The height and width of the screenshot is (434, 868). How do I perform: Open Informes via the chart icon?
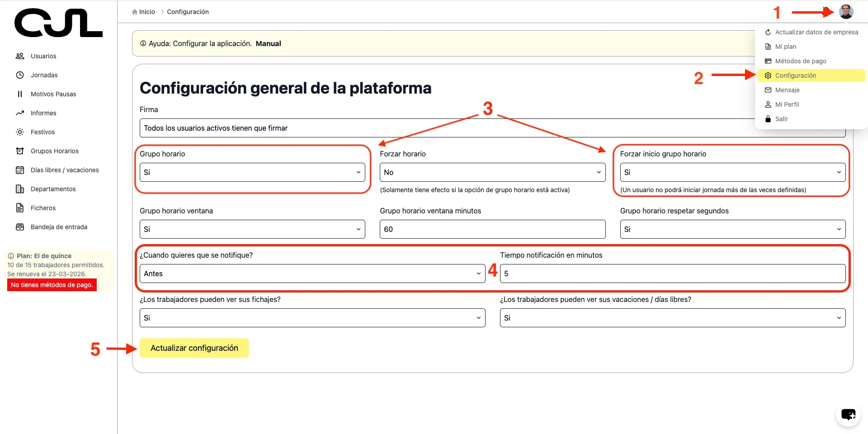point(20,113)
